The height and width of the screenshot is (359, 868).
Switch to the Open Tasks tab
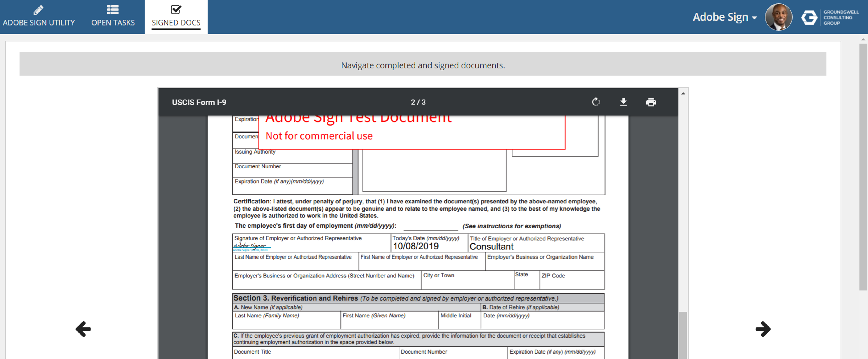tap(113, 17)
